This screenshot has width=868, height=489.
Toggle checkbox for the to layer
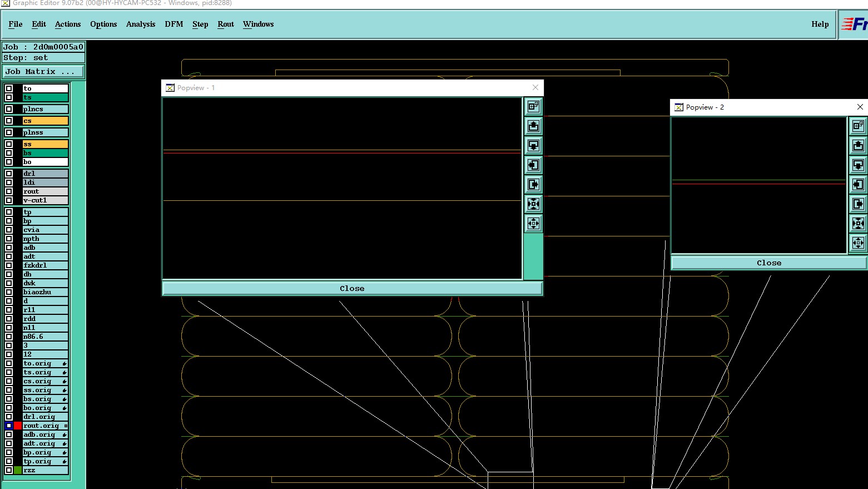point(9,88)
